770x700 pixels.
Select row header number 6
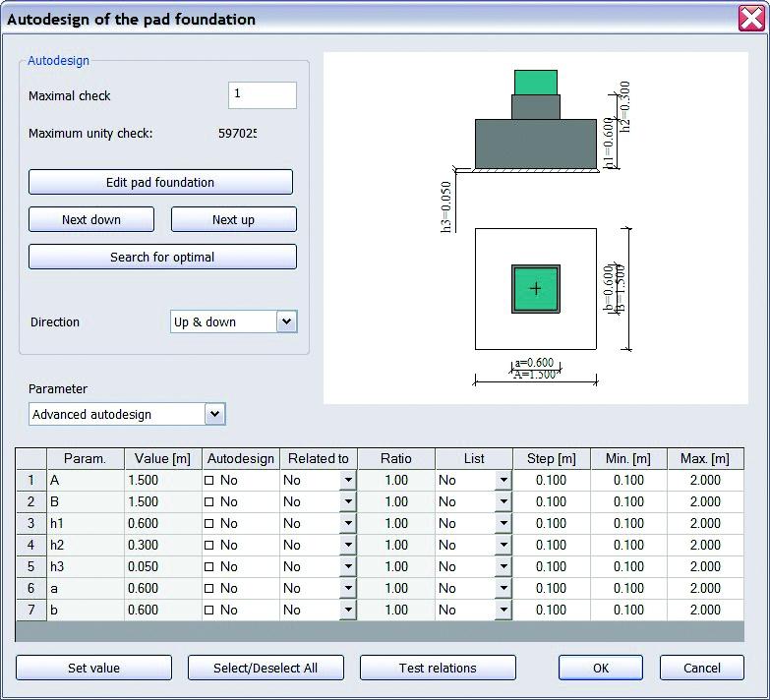click(30, 588)
